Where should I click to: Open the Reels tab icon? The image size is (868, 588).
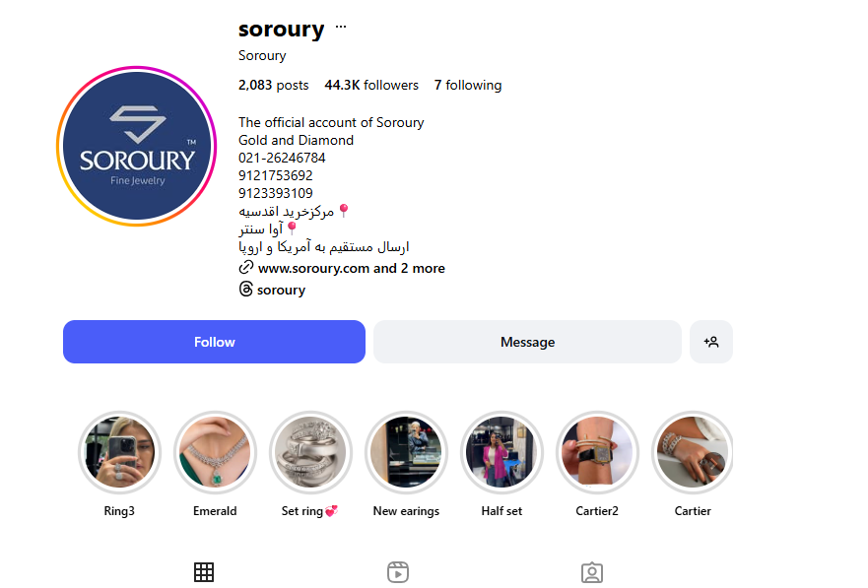398,572
